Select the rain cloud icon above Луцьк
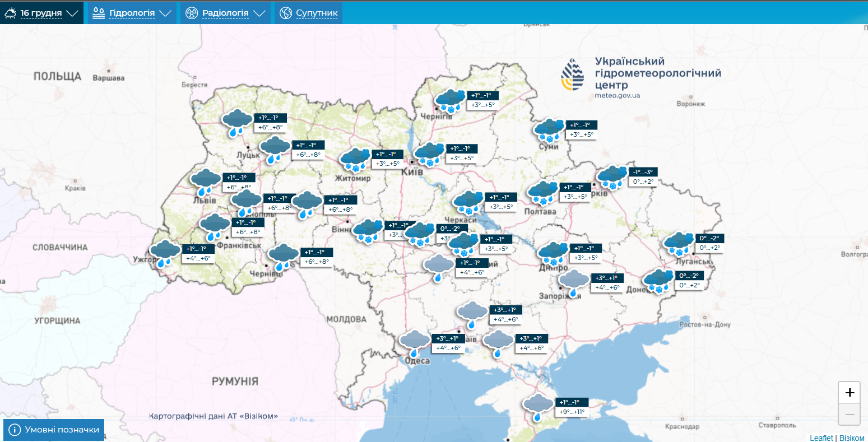Image resolution: width=868 pixels, height=442 pixels. coord(238,123)
